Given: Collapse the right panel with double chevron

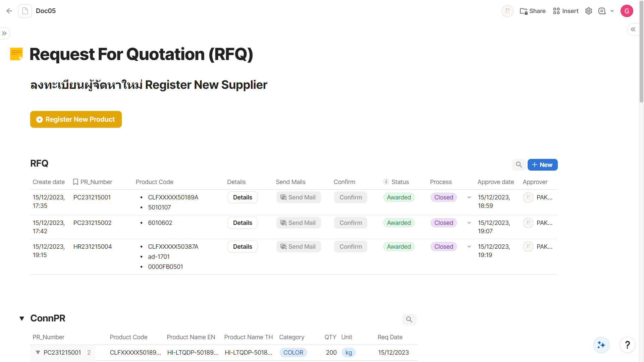Looking at the screenshot, I should point(633,29).
